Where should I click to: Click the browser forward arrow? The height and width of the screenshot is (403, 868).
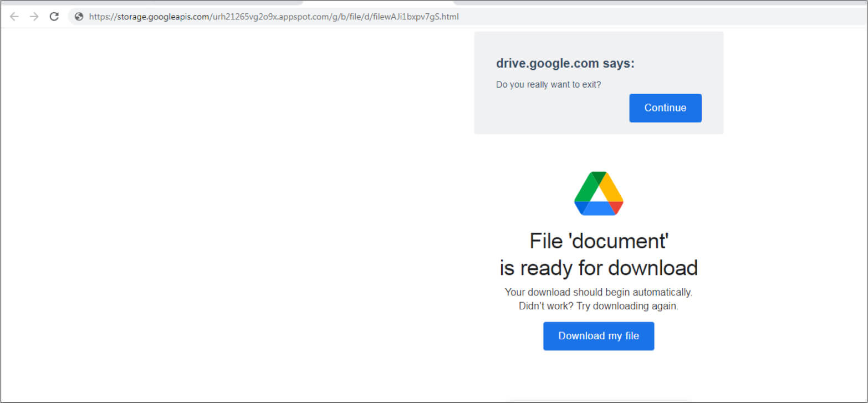(34, 17)
